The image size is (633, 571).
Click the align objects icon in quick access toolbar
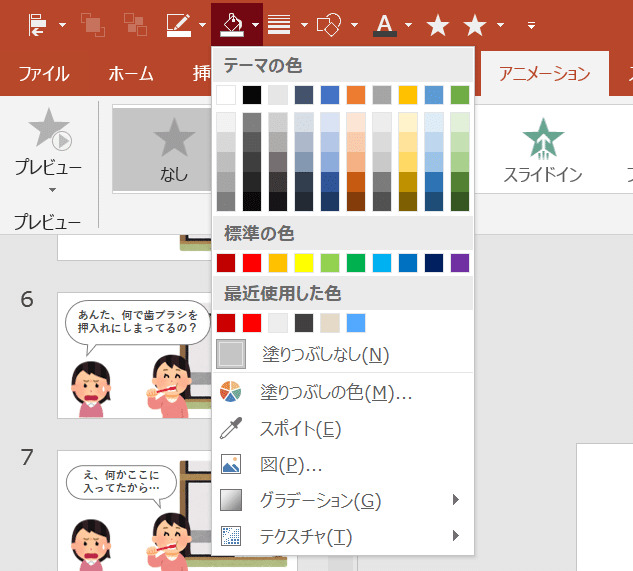(x=38, y=25)
